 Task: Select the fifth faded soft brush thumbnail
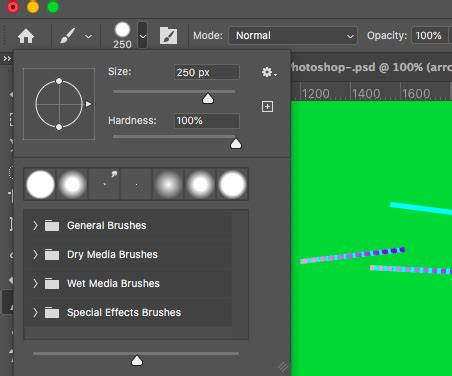tap(168, 184)
